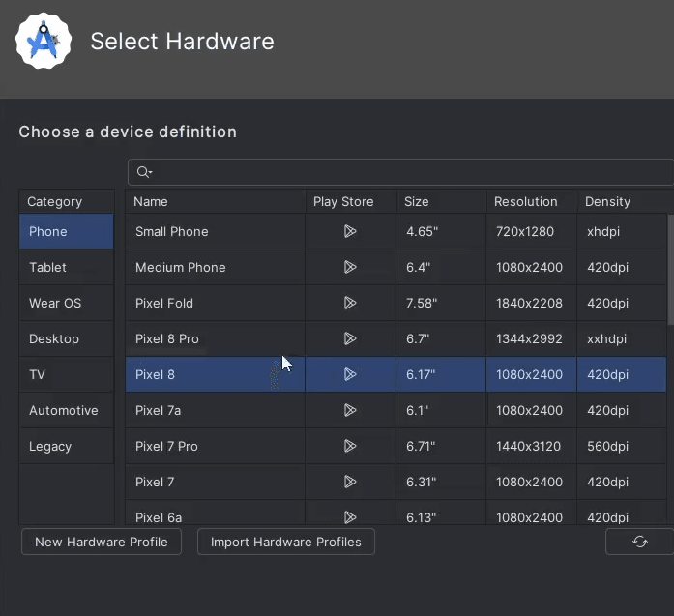Select the Tablet category

pyautogui.click(x=66, y=267)
